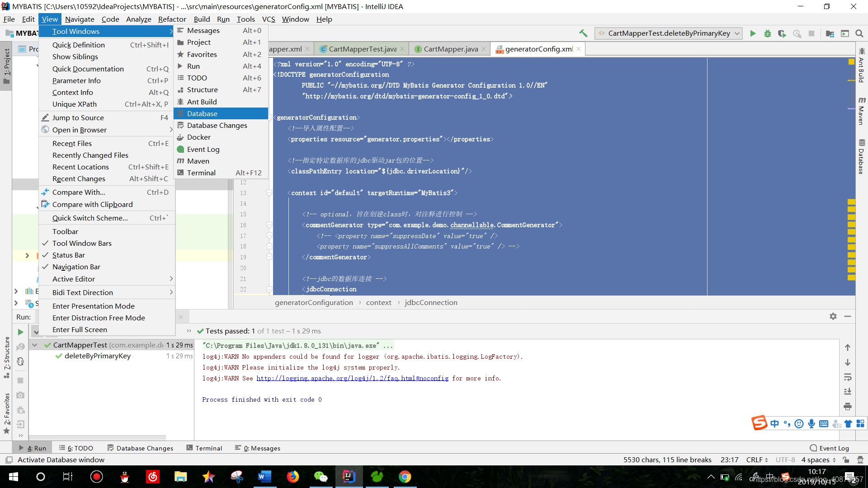Toggle Tool Window Bars option
Screen dimensions: 868x488
coord(82,243)
